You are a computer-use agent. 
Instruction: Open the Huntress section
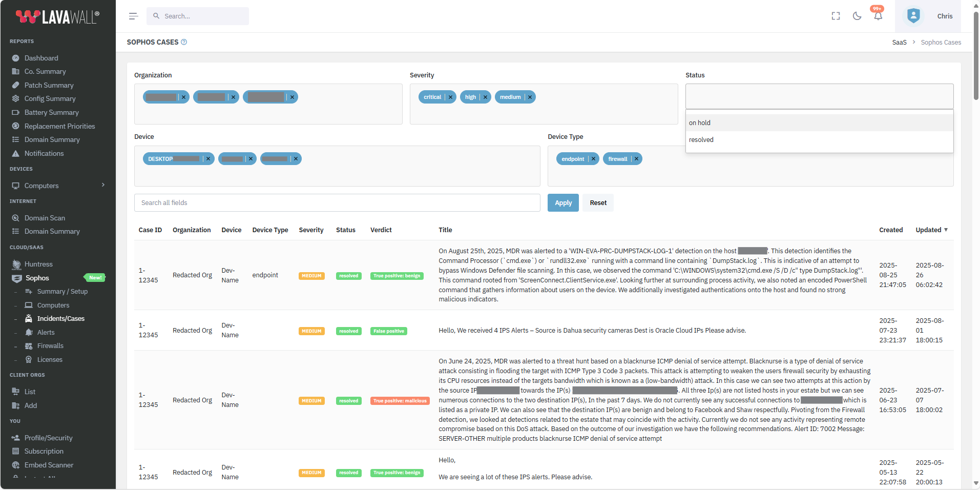(39, 264)
